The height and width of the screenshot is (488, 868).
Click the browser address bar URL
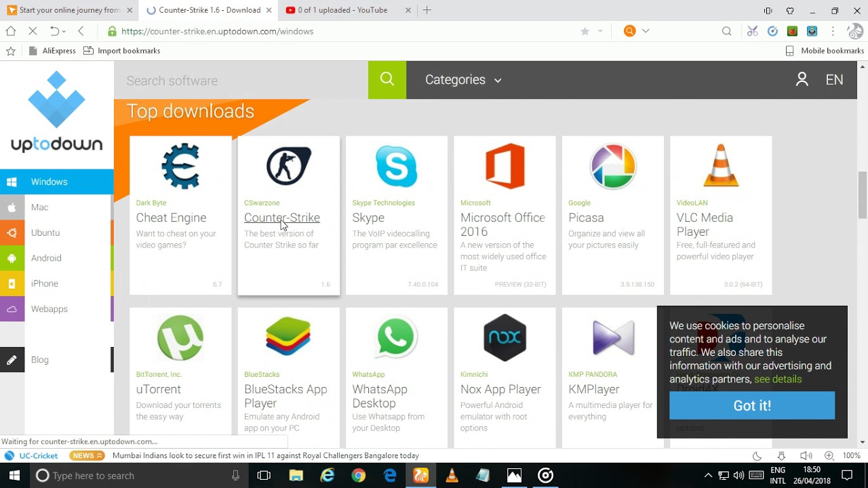pos(217,31)
